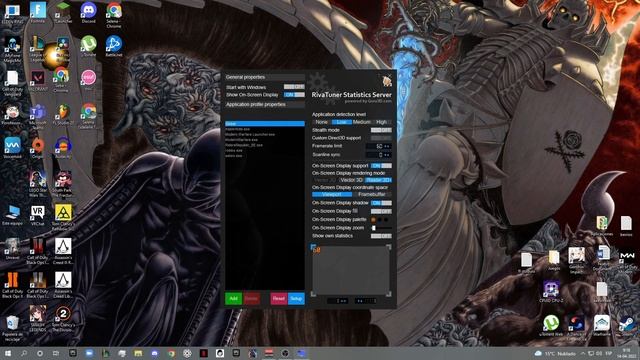This screenshot has height=360, width=640.
Task: Pick the orange On-Screen Display palette color
Action: click(x=373, y=220)
